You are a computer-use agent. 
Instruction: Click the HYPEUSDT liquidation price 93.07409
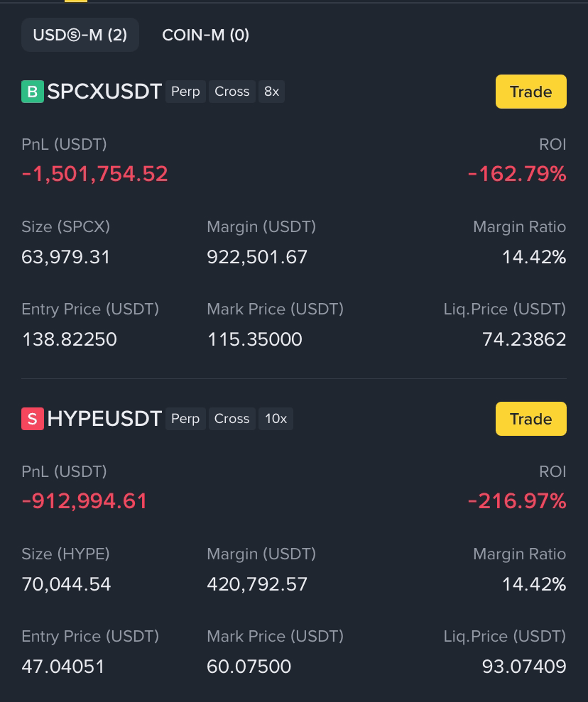524,667
